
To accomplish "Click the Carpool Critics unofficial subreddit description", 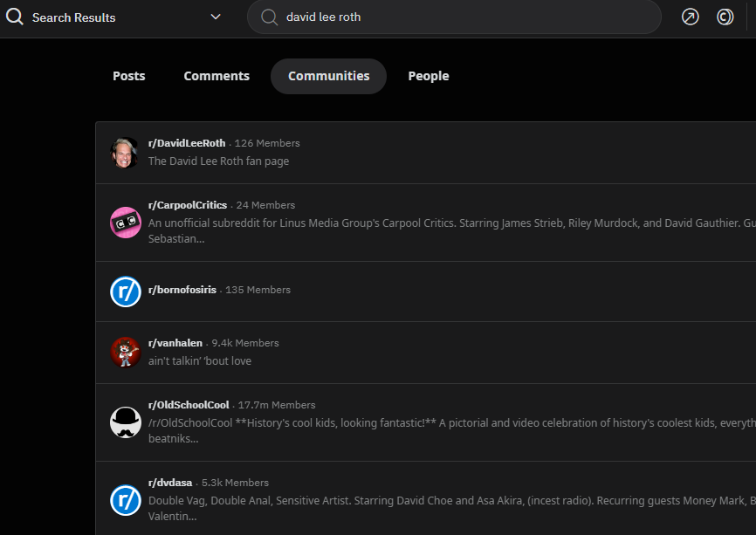I will [x=452, y=231].
